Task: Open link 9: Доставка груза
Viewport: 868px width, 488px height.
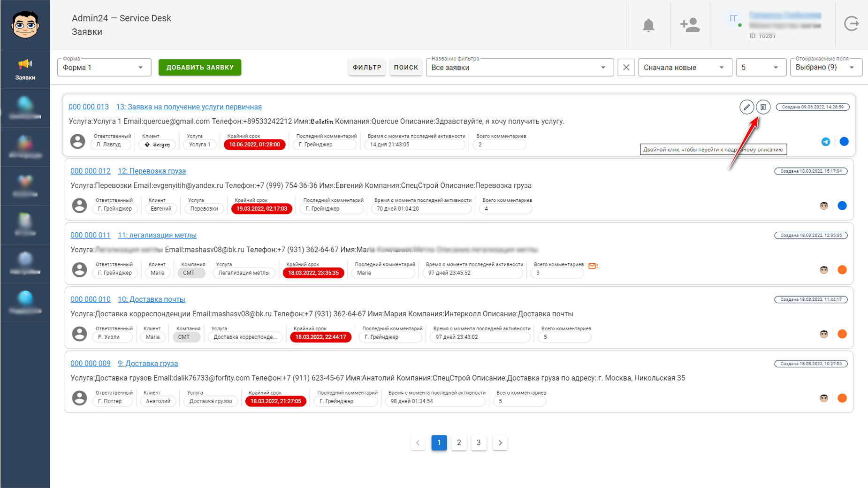Action: [148, 364]
